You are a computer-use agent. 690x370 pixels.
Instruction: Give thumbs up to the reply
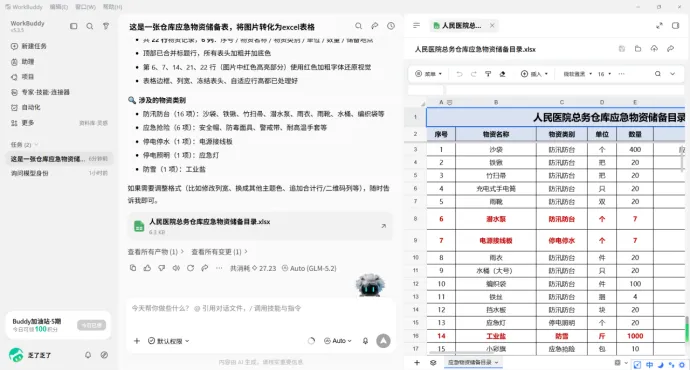(x=147, y=268)
